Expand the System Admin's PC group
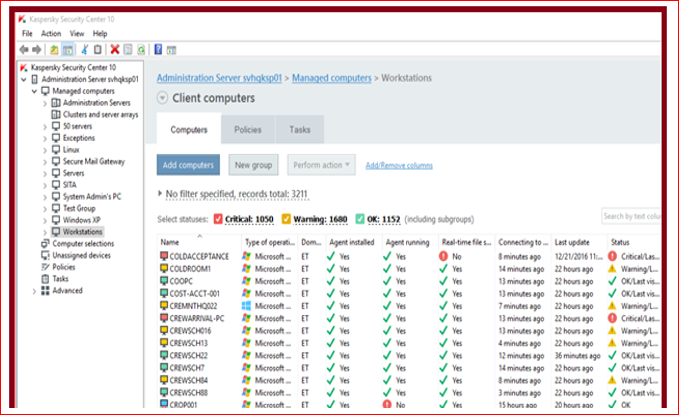This screenshot has width=679, height=415. 45,197
